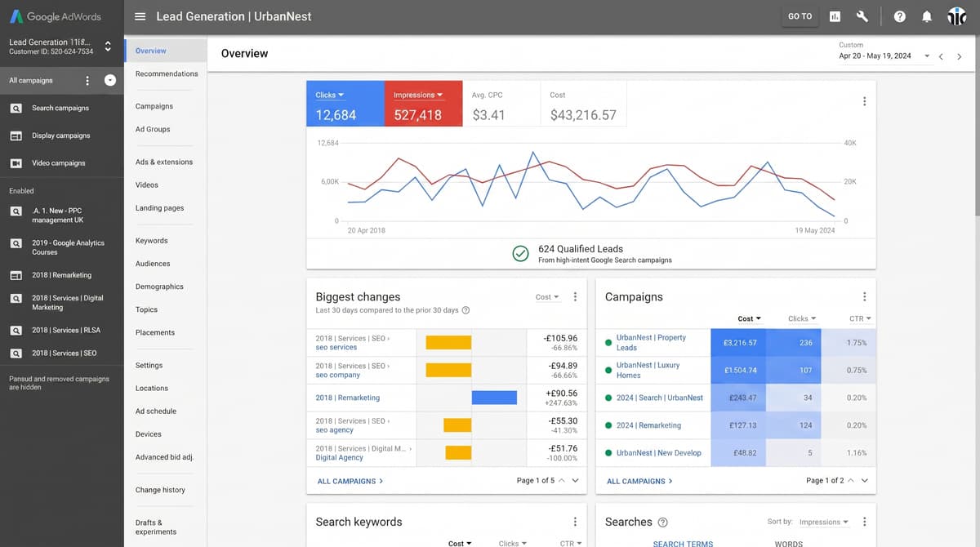
Task: Go to next date range arrow
Action: [960, 56]
